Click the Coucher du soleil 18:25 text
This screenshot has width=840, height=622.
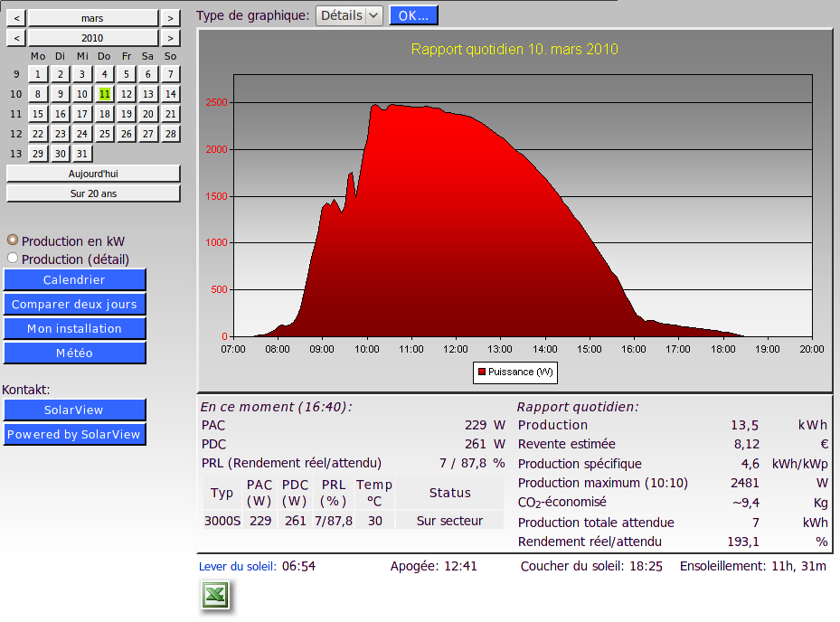coord(591,566)
